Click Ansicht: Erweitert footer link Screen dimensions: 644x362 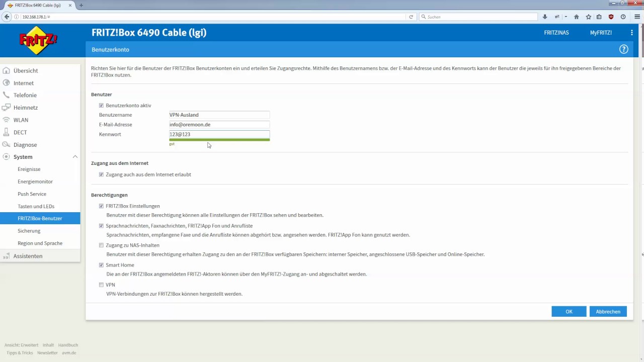click(21, 345)
